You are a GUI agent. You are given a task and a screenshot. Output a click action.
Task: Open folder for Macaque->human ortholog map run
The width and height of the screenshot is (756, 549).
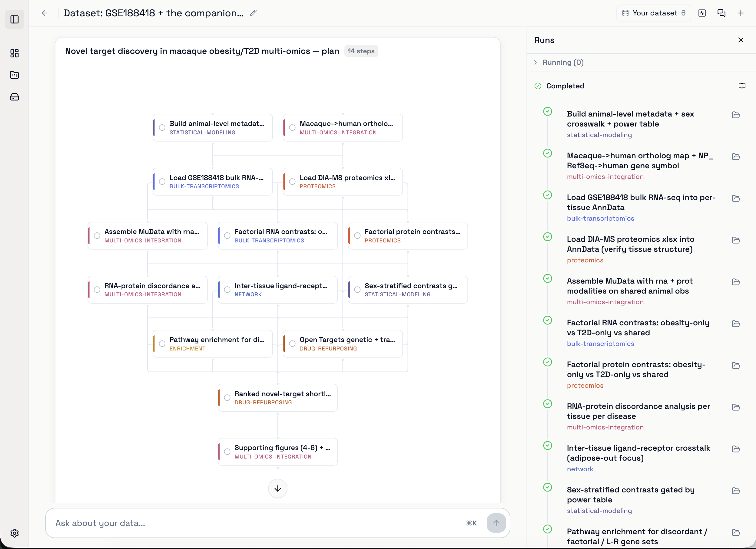pos(736,156)
